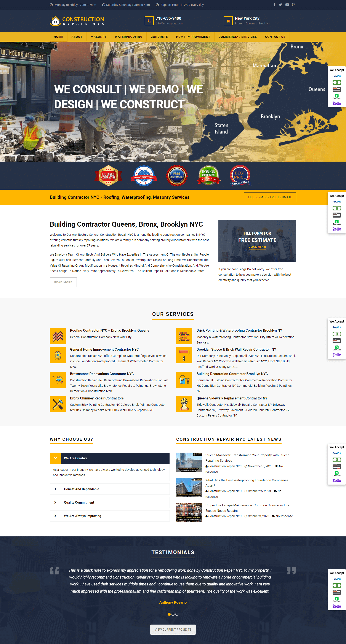Open the Facebook icon in the top bar
The height and width of the screenshot is (644, 346).
pyautogui.click(x=274, y=5)
